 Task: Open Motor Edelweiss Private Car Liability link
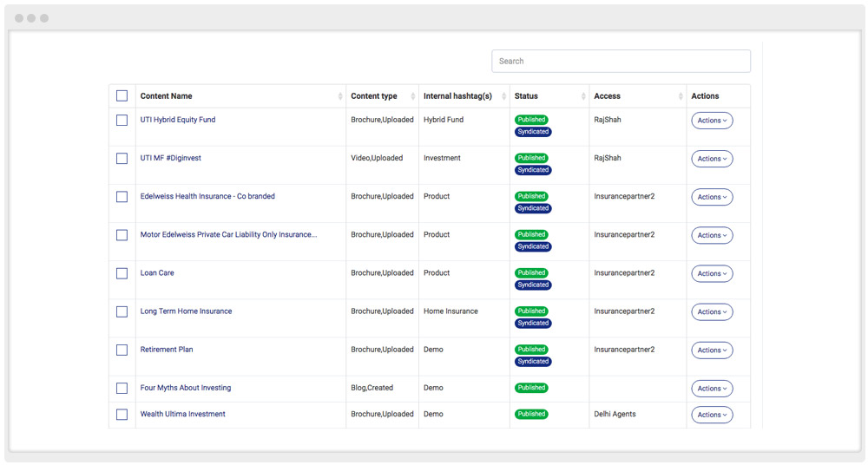228,234
